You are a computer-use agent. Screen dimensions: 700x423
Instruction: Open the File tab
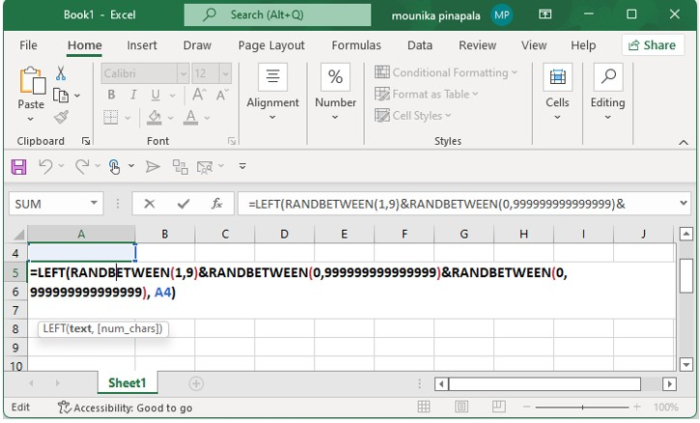28,45
